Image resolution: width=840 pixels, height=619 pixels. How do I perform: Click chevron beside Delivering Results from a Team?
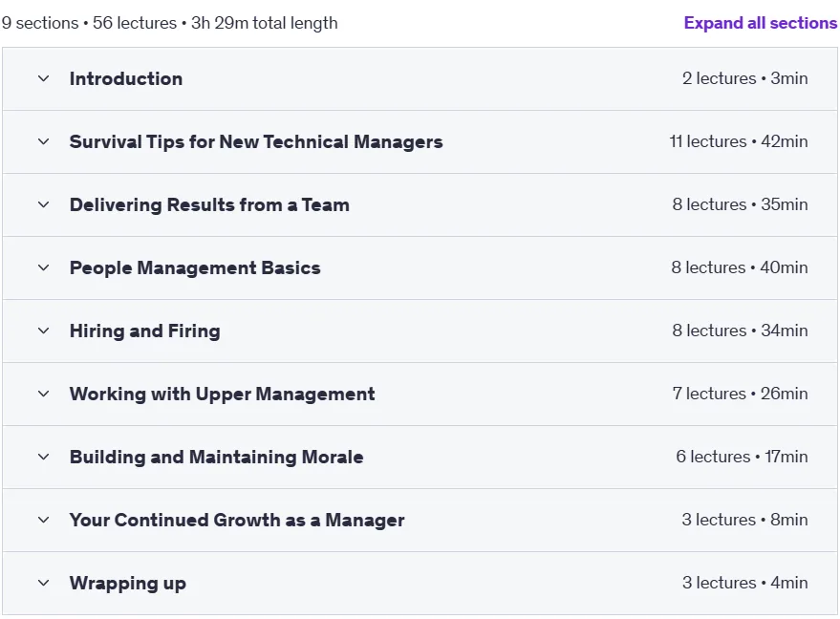[x=43, y=204]
